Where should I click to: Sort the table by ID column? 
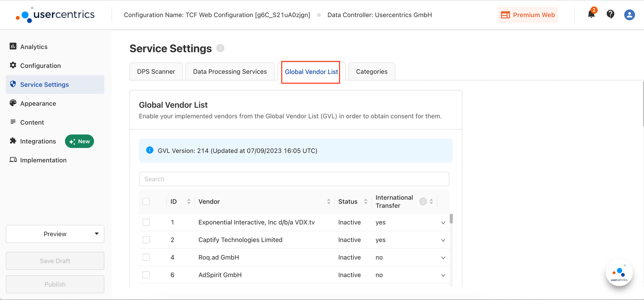point(189,201)
